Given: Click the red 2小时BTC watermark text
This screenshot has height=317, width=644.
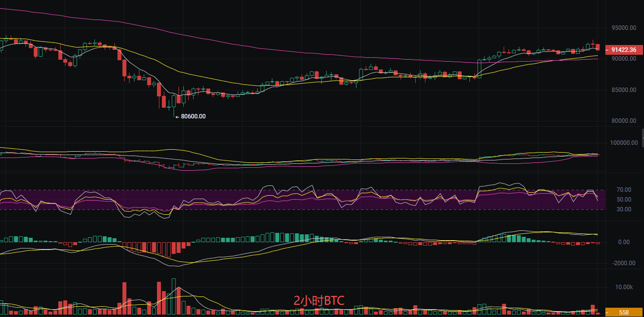Looking at the screenshot, I should (x=319, y=301).
